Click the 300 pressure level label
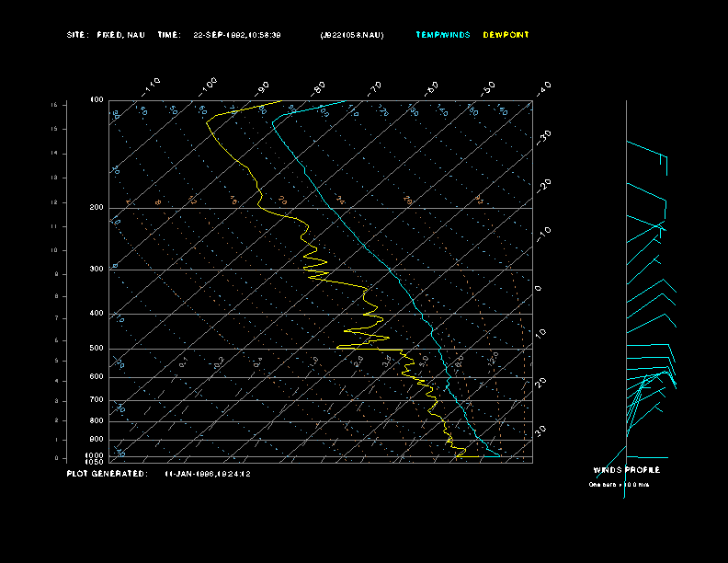This screenshot has width=728, height=563. click(97, 270)
